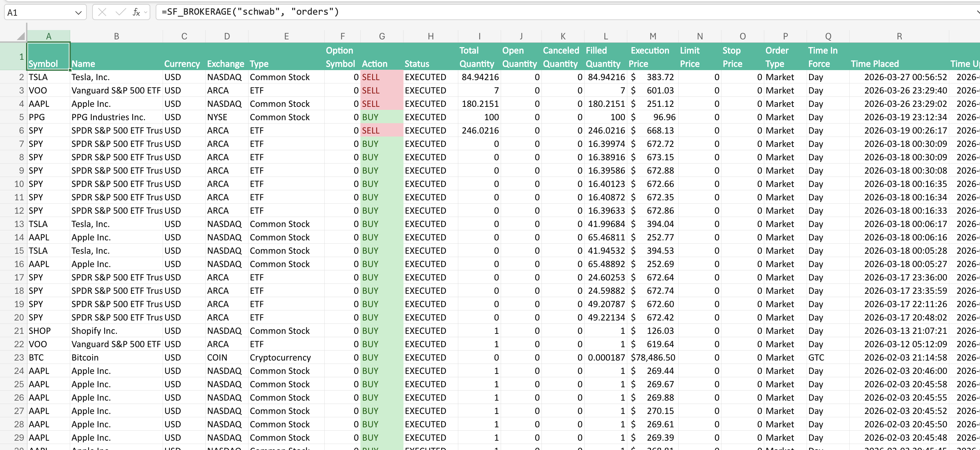Click the BTC symbol cell

tap(48, 357)
